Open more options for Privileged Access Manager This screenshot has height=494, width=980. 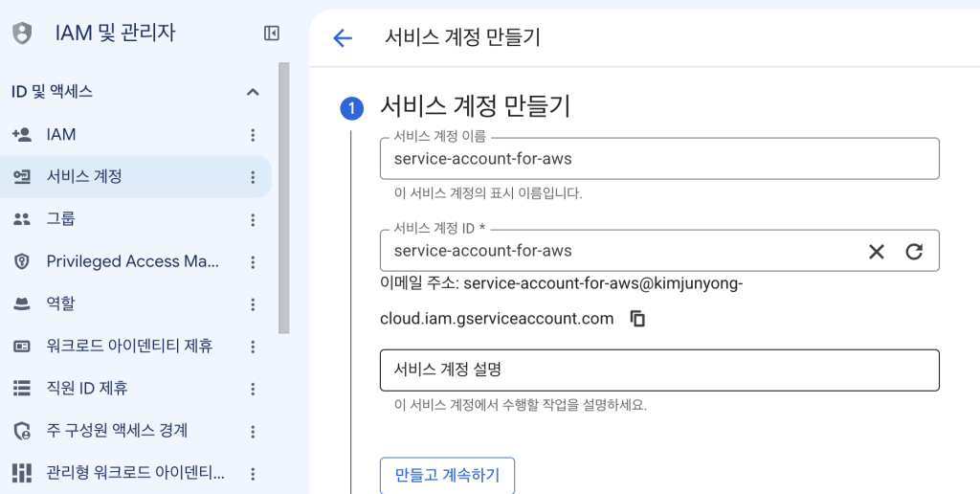pyautogui.click(x=253, y=262)
